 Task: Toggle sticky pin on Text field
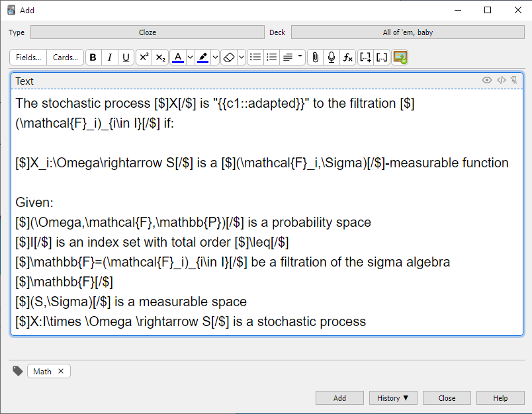point(513,80)
